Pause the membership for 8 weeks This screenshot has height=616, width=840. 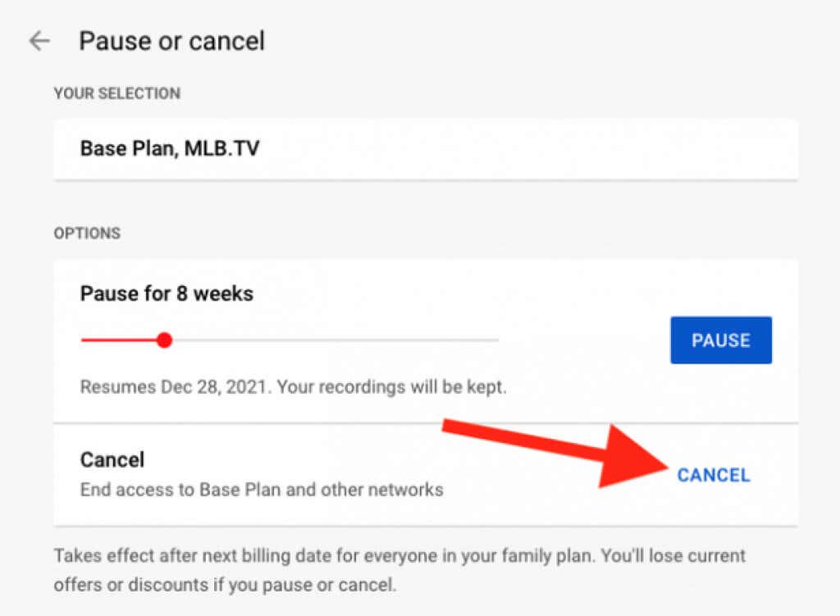tap(721, 340)
